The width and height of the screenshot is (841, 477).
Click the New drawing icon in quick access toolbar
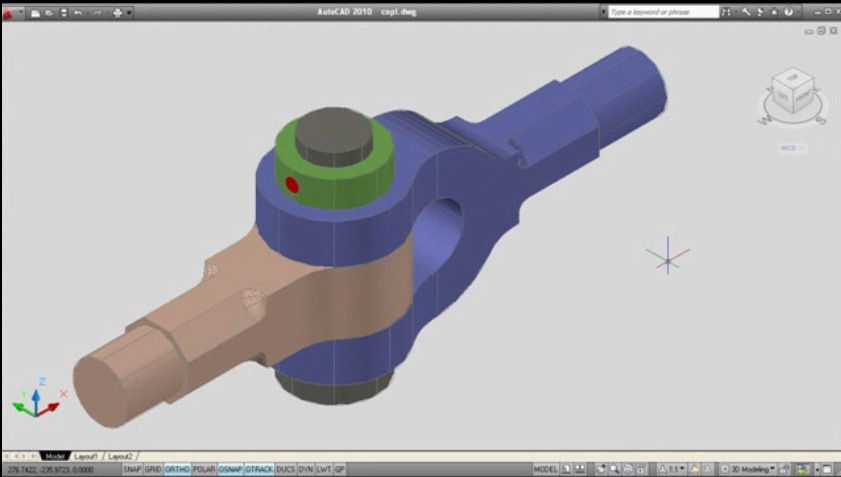[x=35, y=13]
